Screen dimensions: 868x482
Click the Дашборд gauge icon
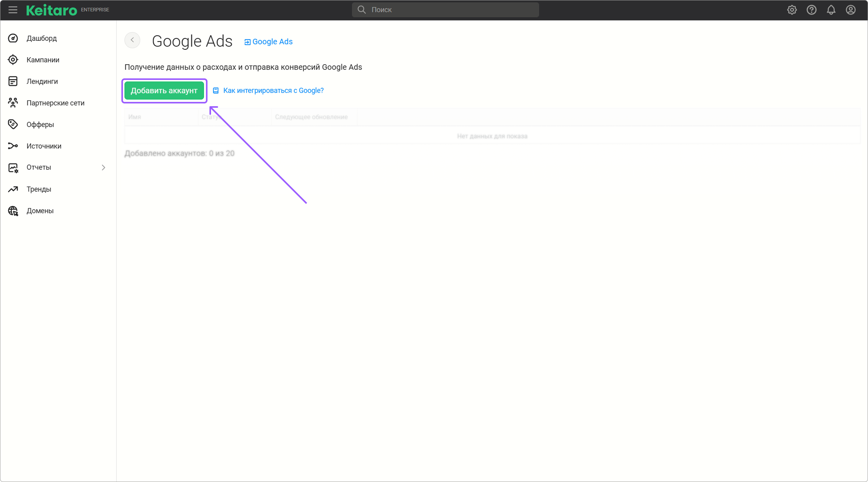13,38
